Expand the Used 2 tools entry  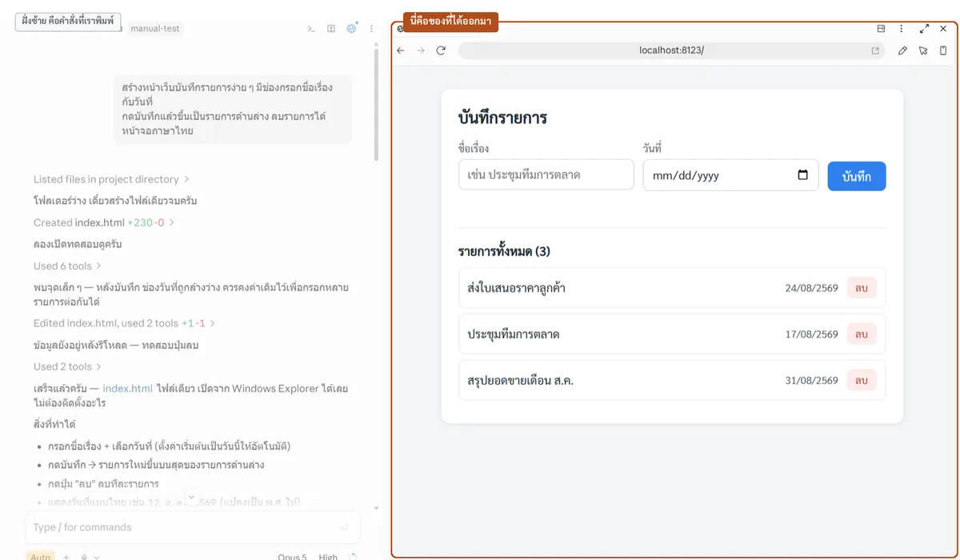(67, 366)
